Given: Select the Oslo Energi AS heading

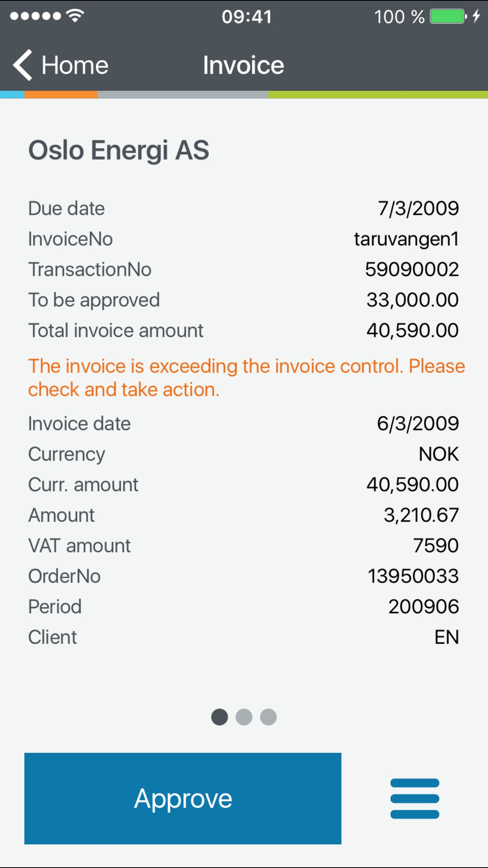Looking at the screenshot, I should point(119,150).
